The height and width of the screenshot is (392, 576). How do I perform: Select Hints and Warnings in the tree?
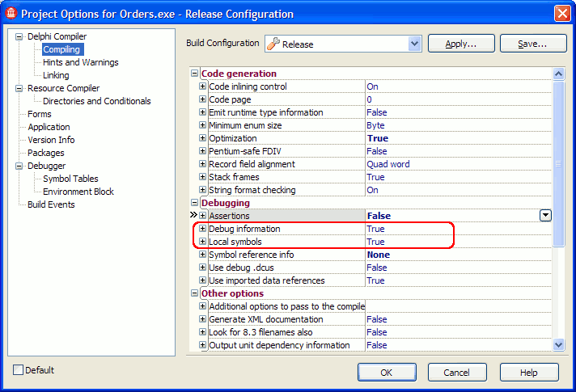(x=80, y=62)
